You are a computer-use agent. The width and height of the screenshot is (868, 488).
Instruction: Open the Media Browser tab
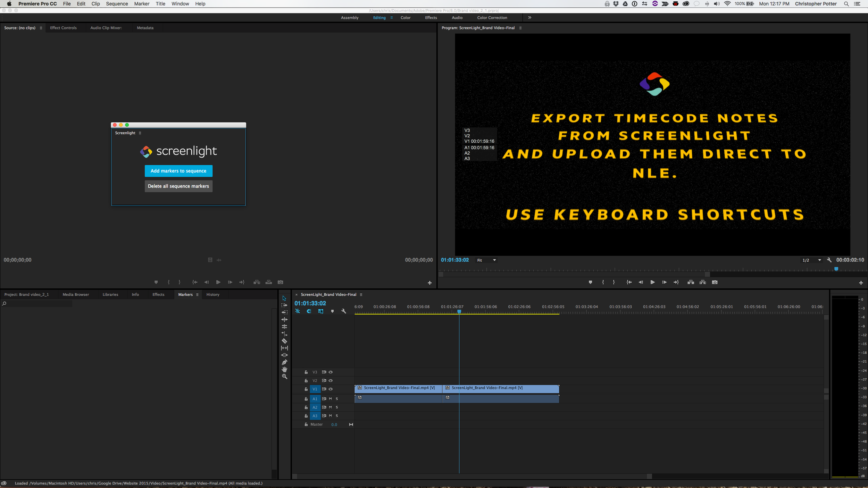76,295
